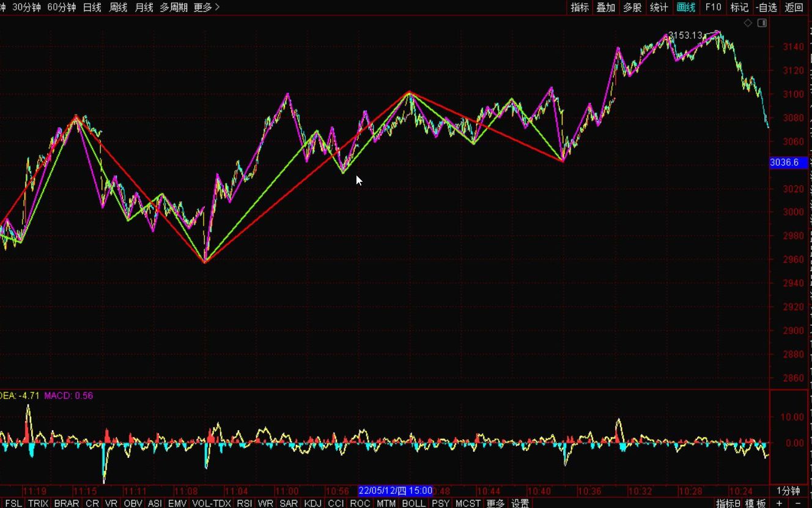Viewport: 812px width, 508px height.
Task: Expand the 更多 periods menu at top
Action: click(207, 7)
